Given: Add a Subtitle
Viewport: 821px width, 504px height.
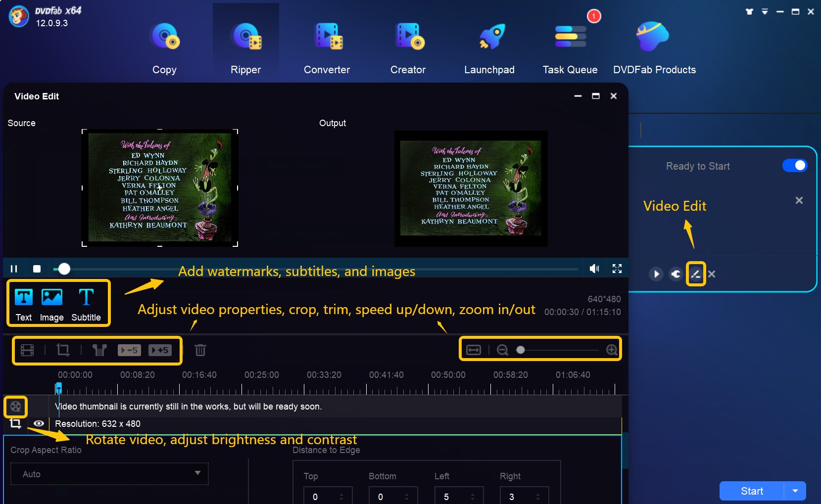Looking at the screenshot, I should (86, 305).
